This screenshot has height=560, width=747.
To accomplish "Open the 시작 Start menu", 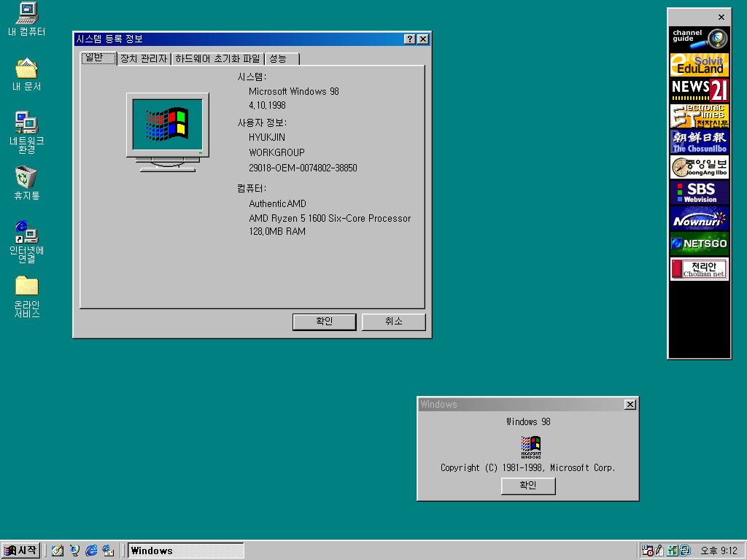I will [x=20, y=551].
